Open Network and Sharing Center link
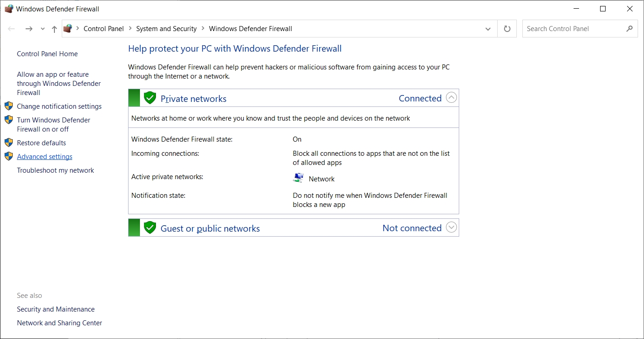The width and height of the screenshot is (644, 339). (x=59, y=323)
